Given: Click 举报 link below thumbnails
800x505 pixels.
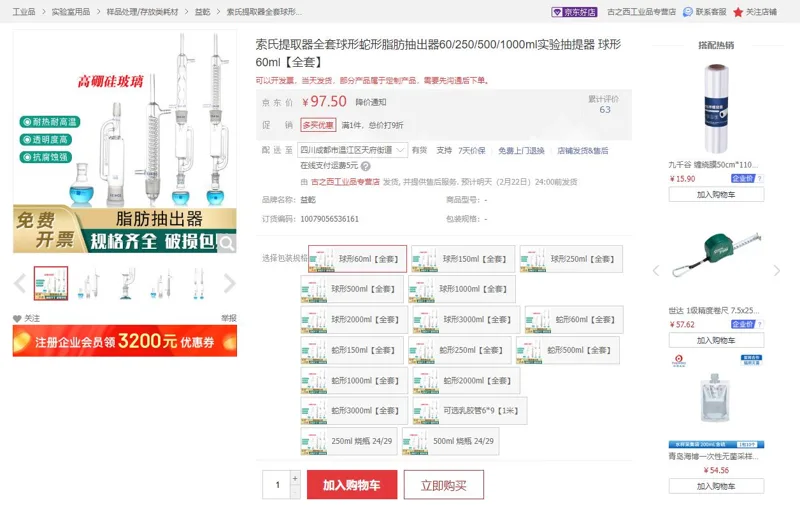Looking at the screenshot, I should (229, 318).
